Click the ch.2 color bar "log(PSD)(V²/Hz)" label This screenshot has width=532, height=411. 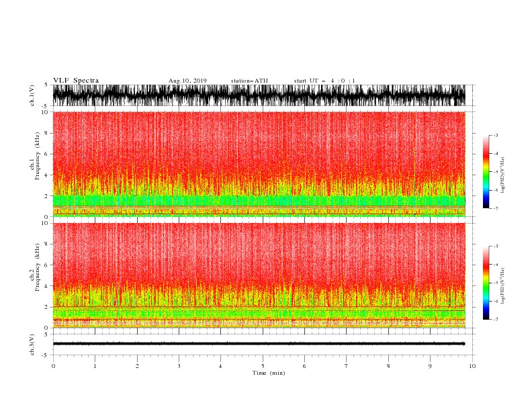503,286
